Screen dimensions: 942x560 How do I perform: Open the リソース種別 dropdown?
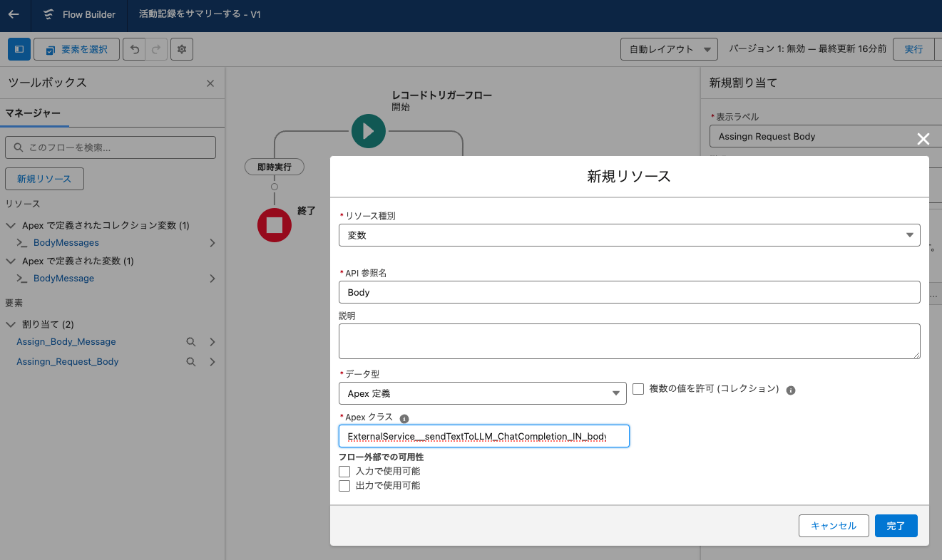click(x=630, y=235)
